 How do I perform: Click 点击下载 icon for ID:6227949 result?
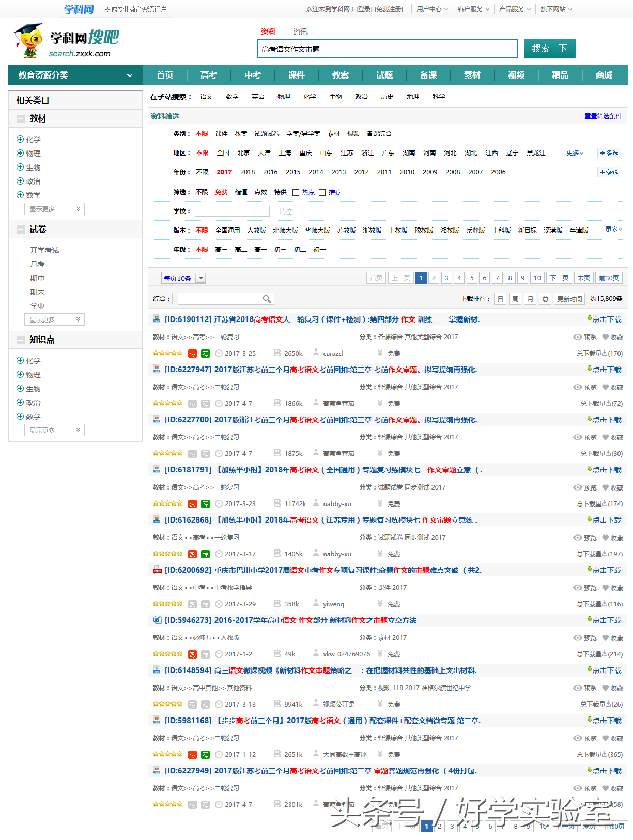pyautogui.click(x=590, y=770)
